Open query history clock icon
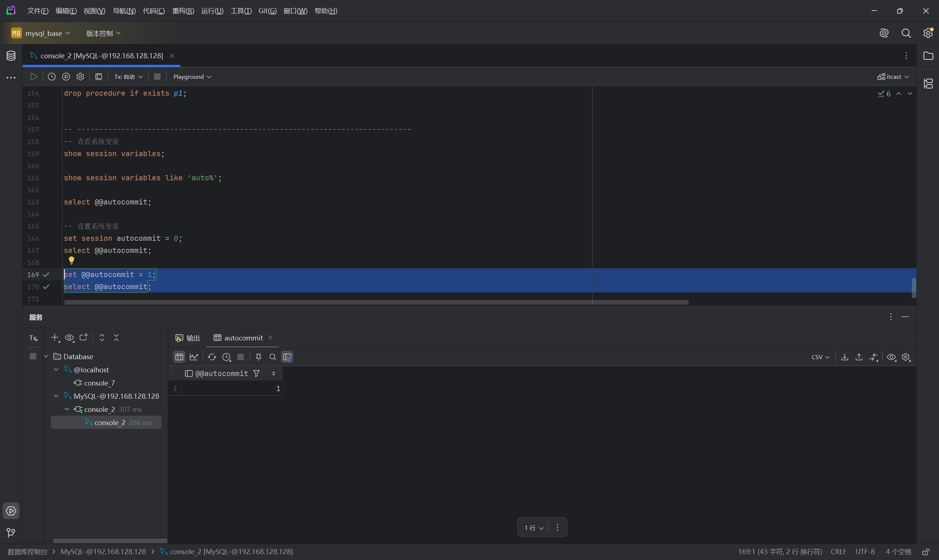Screen dimensions: 939x560 pos(52,77)
